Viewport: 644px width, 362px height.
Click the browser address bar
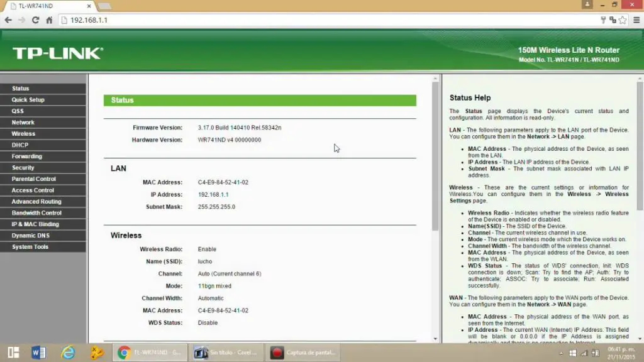pyautogui.click(x=189, y=19)
